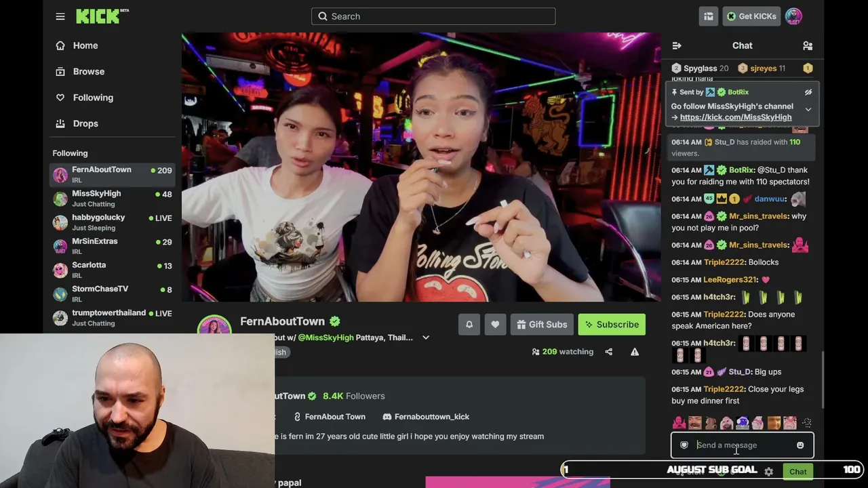Image resolution: width=868 pixels, height=488 pixels.
Task: Open the Fernabouttown_kick Discord link
Action: (x=426, y=417)
